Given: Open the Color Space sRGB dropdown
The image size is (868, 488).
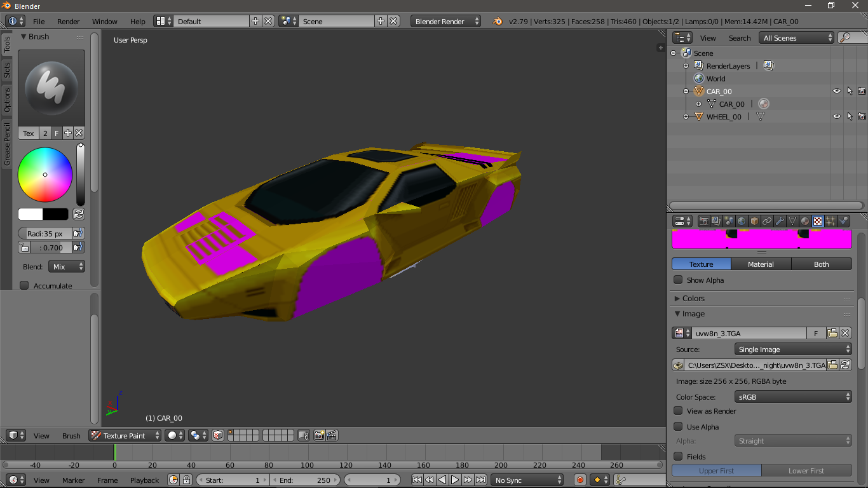Looking at the screenshot, I should (793, 396).
